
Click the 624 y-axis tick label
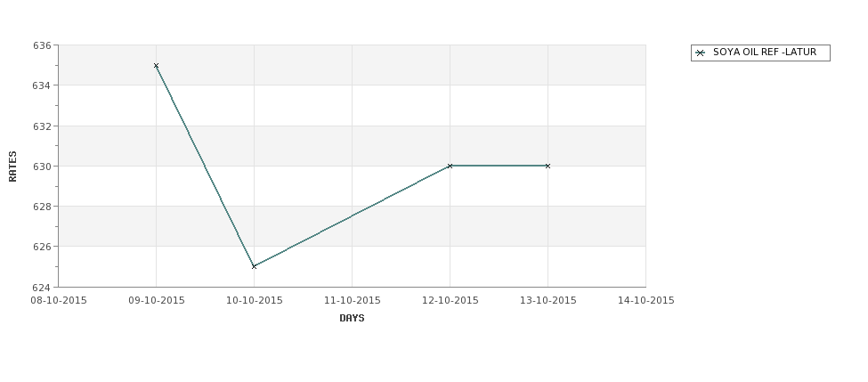click(42, 288)
